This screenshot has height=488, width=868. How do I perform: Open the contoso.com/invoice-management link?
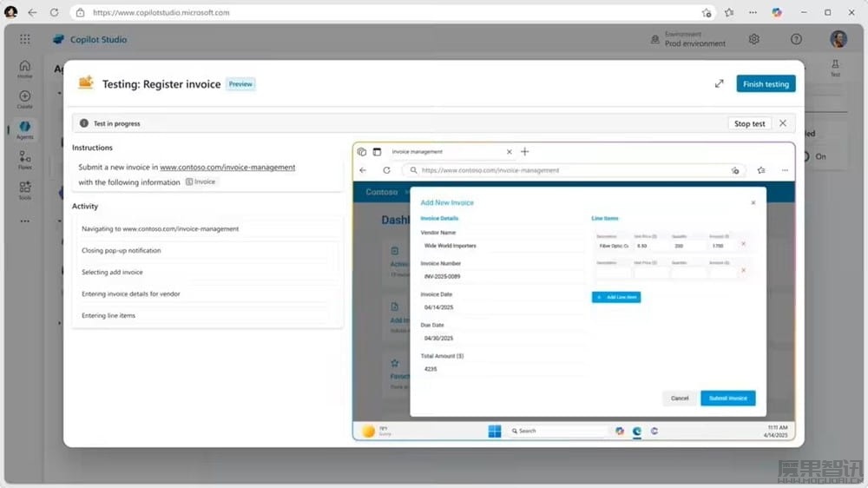(x=227, y=168)
